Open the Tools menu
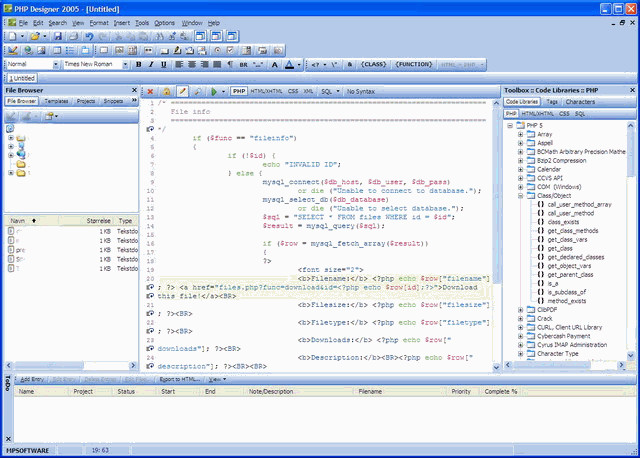This screenshot has width=640, height=458. (x=142, y=23)
